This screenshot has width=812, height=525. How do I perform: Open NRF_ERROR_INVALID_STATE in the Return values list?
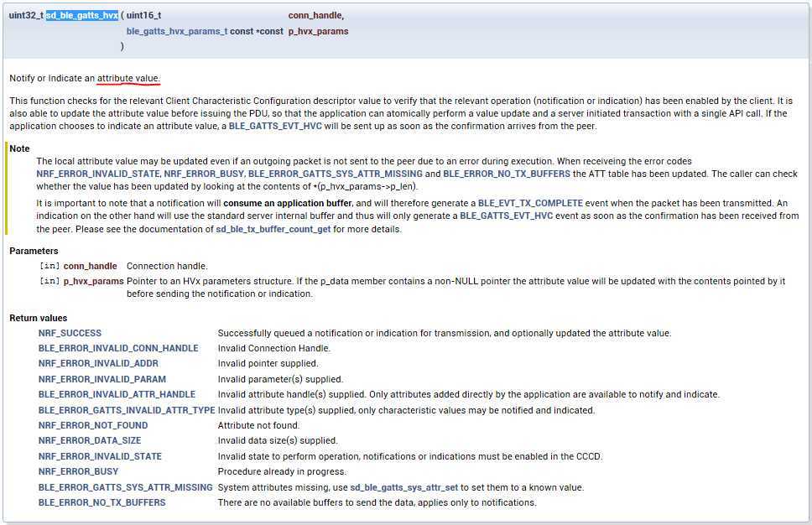click(x=100, y=456)
